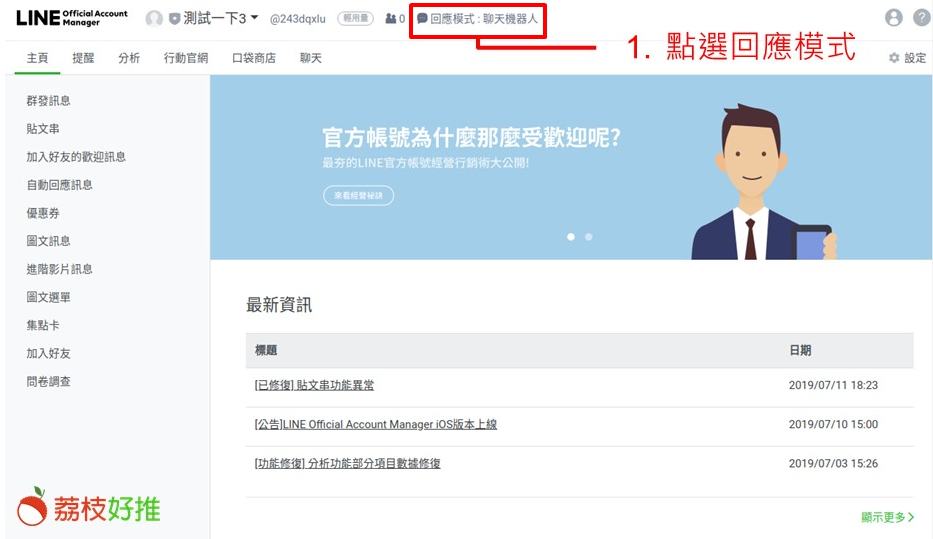Open 設定 with the gear icon

[907, 58]
